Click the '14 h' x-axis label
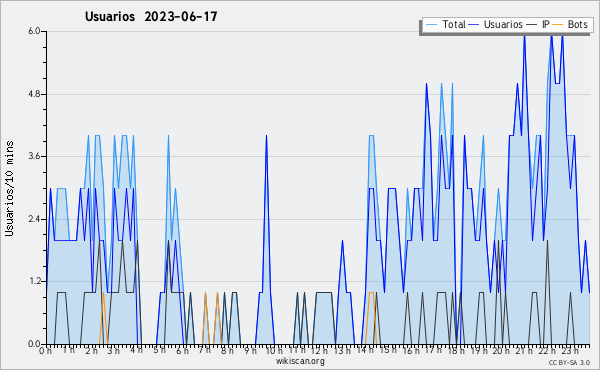Screen dimensions: 600x370 365,350
